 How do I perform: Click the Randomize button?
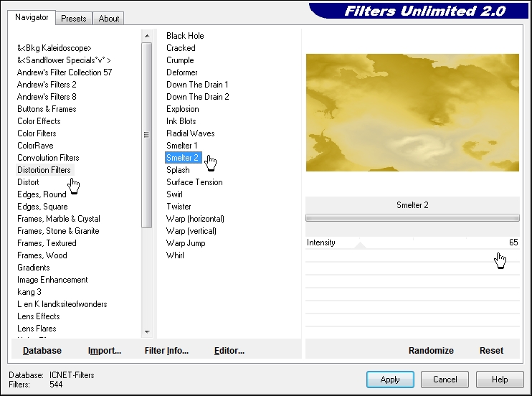431,351
